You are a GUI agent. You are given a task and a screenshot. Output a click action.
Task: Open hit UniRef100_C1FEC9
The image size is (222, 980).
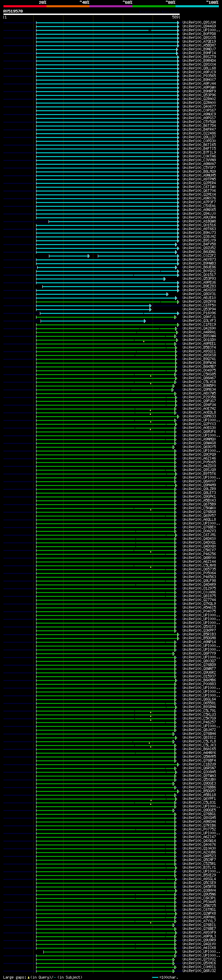click(199, 324)
